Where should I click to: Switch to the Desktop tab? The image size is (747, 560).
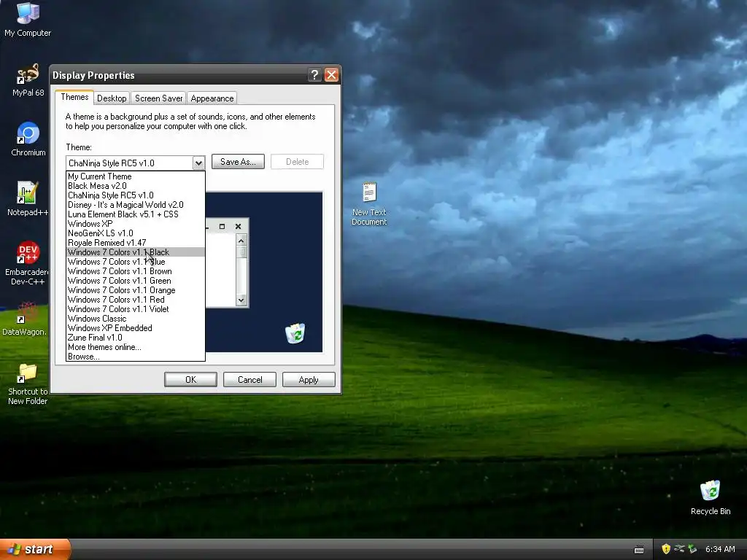[x=112, y=98]
